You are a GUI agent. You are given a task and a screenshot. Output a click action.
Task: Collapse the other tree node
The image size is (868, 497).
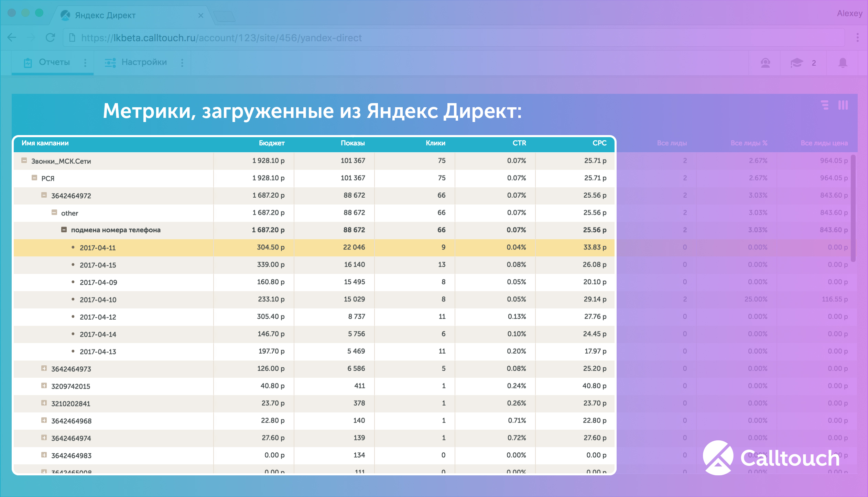(54, 212)
